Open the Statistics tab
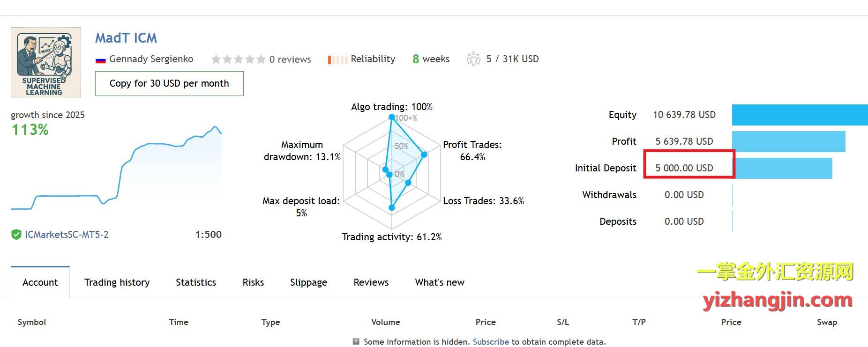 click(x=196, y=282)
